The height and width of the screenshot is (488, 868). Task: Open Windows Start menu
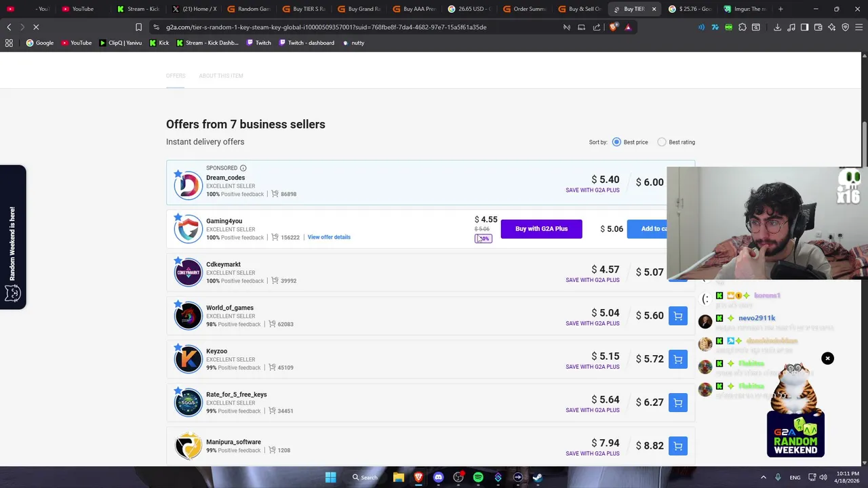tap(330, 477)
